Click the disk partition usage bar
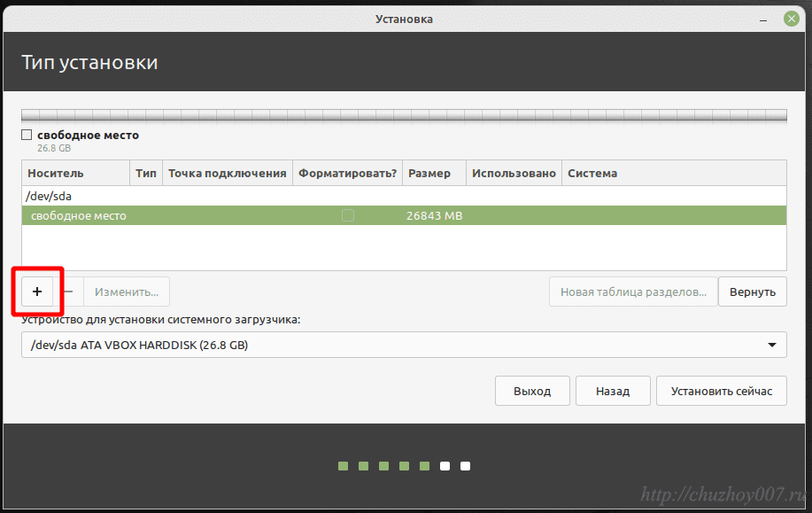Screen dimensions: 812x513 point(404,115)
